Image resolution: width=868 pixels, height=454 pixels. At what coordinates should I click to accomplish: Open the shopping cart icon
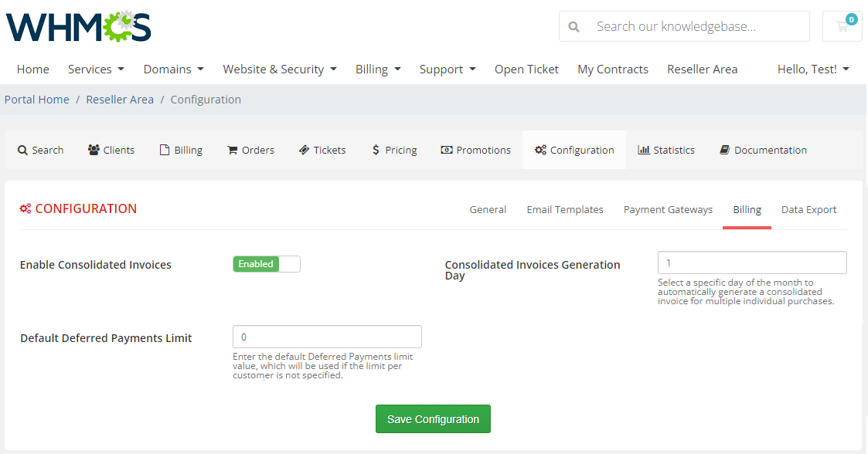(842, 26)
